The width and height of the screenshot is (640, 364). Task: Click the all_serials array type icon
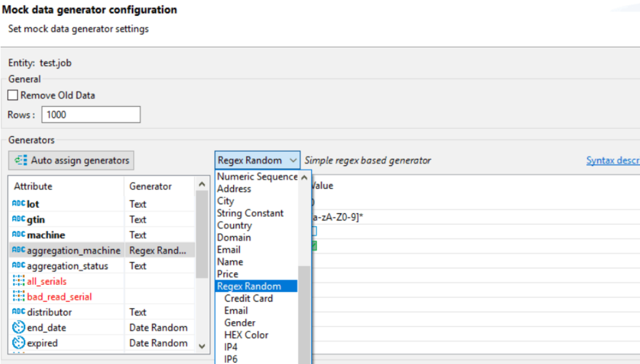(18, 281)
